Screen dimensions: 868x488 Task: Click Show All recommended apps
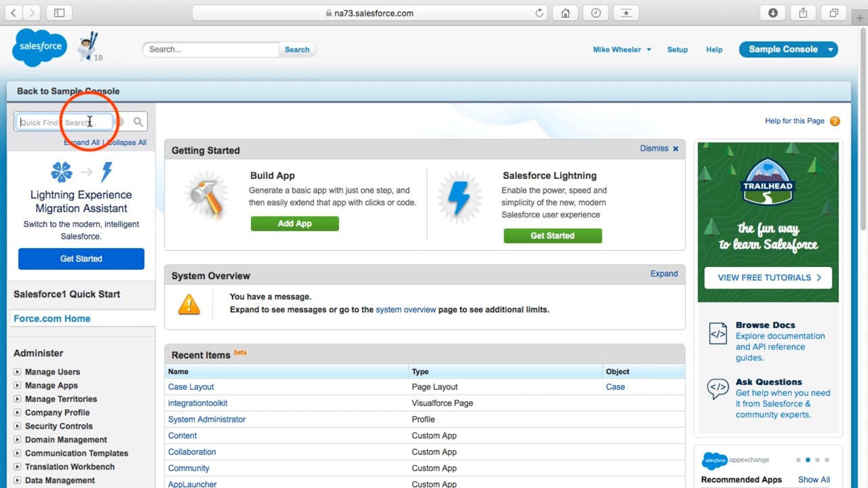814,480
